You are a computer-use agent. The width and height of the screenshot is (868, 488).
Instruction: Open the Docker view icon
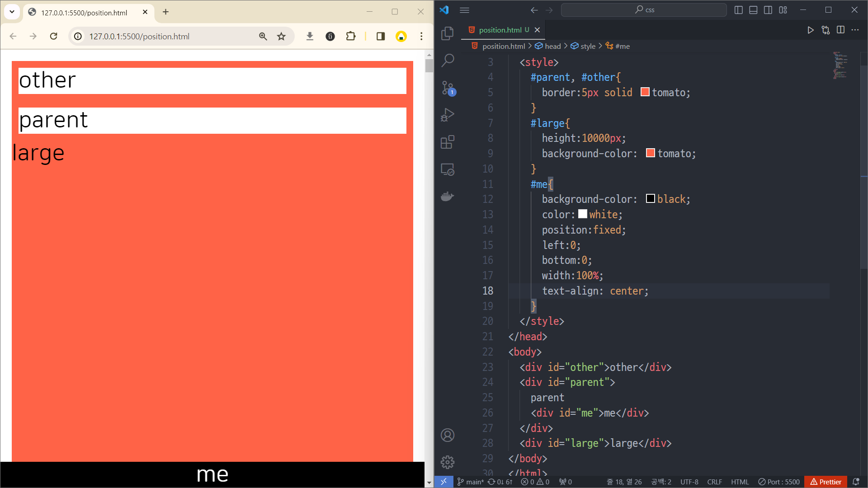[447, 197]
